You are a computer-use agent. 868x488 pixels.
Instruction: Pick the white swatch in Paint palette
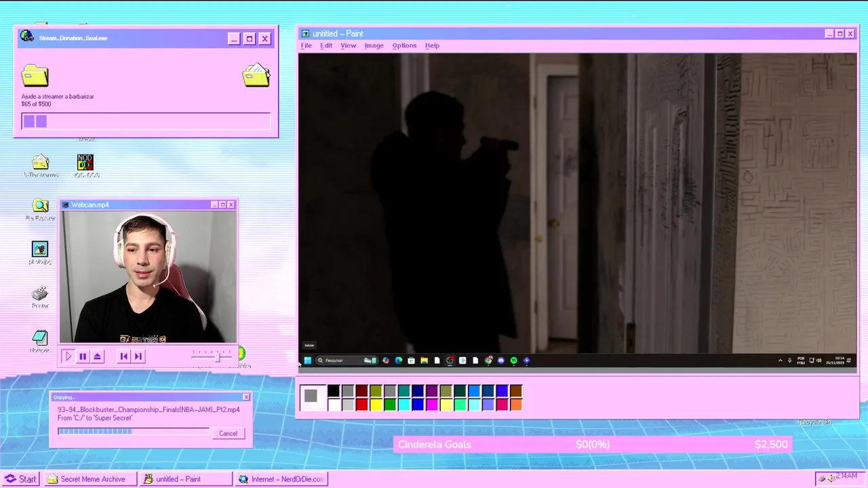click(x=334, y=405)
